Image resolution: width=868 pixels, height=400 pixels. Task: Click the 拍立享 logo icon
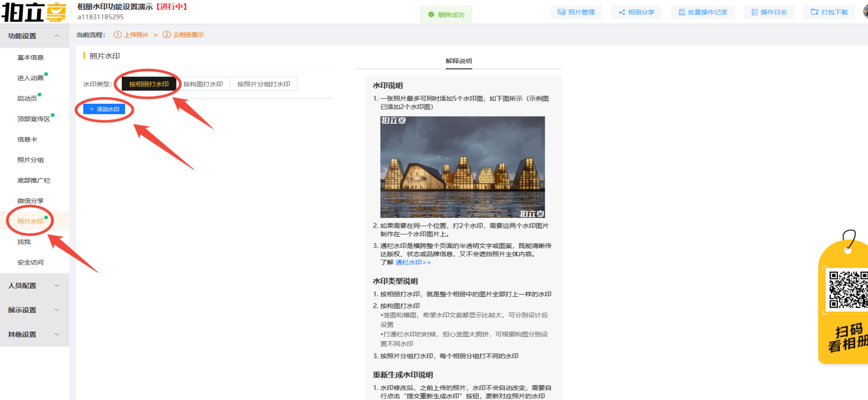pyautogui.click(x=34, y=11)
